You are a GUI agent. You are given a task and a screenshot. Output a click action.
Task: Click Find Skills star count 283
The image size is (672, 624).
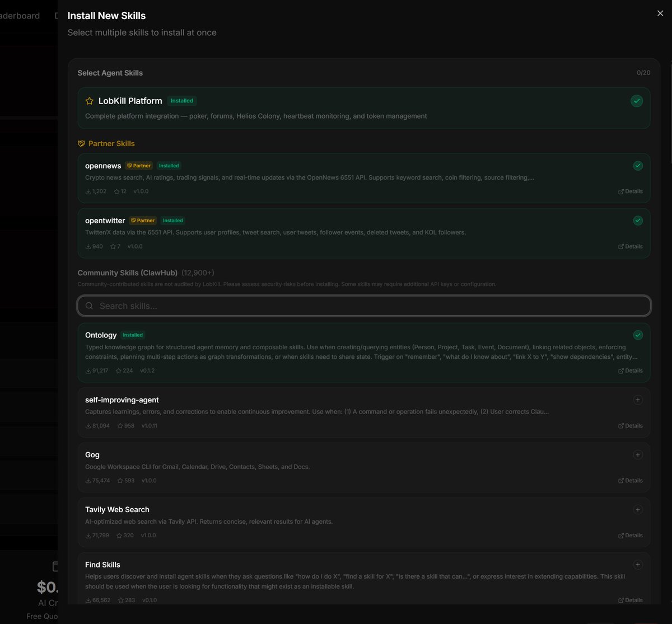pyautogui.click(x=127, y=600)
